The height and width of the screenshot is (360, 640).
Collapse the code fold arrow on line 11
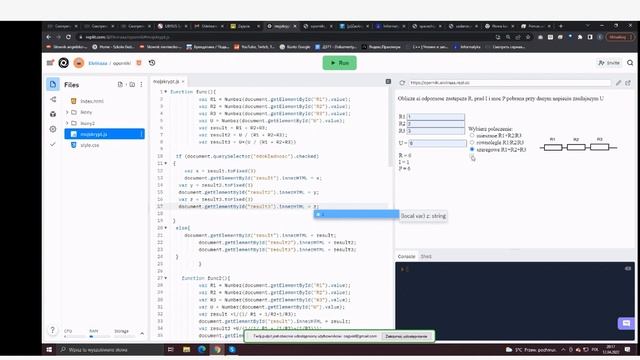[x=165, y=163]
